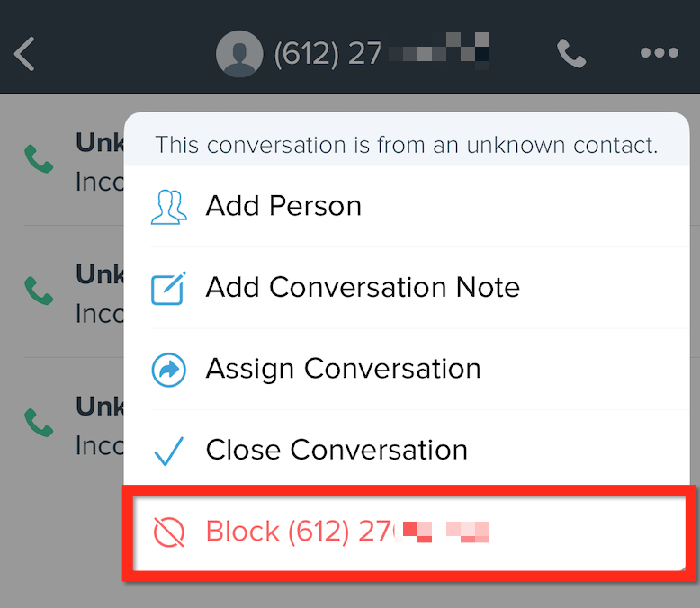Image resolution: width=700 pixels, height=608 pixels.
Task: Choose Add Conversation Note
Action: (407, 288)
